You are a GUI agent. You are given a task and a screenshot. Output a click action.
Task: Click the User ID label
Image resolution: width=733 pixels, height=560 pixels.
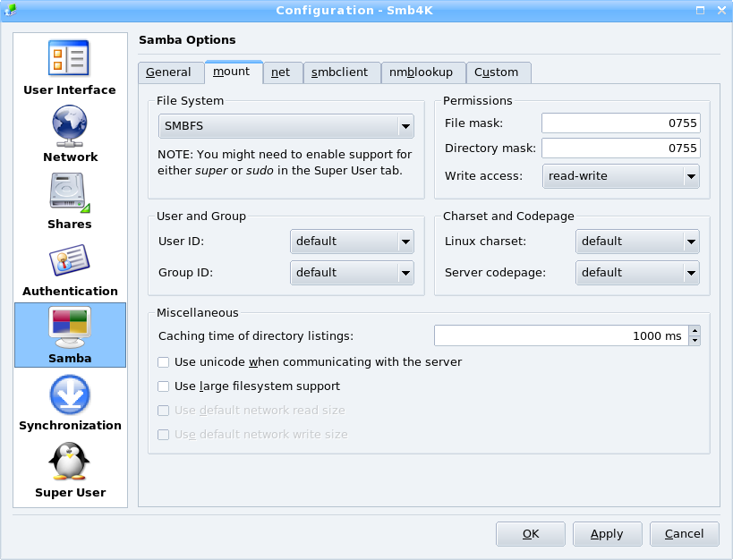pyautogui.click(x=181, y=242)
